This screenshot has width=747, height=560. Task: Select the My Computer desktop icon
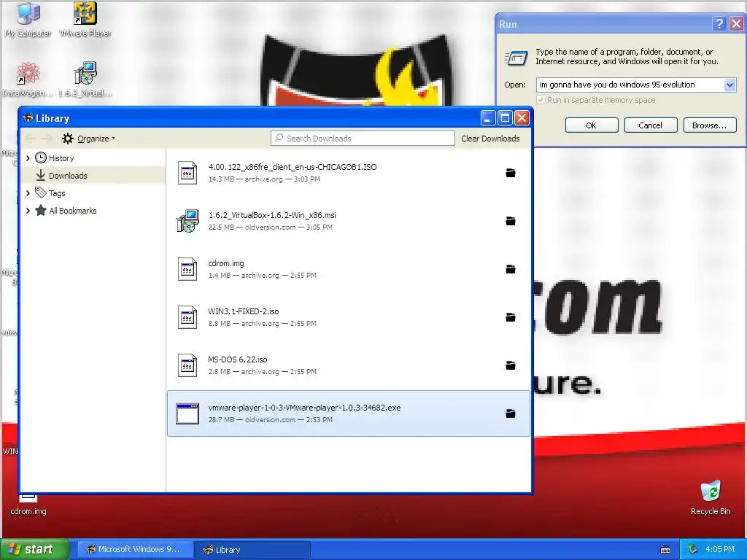(28, 20)
